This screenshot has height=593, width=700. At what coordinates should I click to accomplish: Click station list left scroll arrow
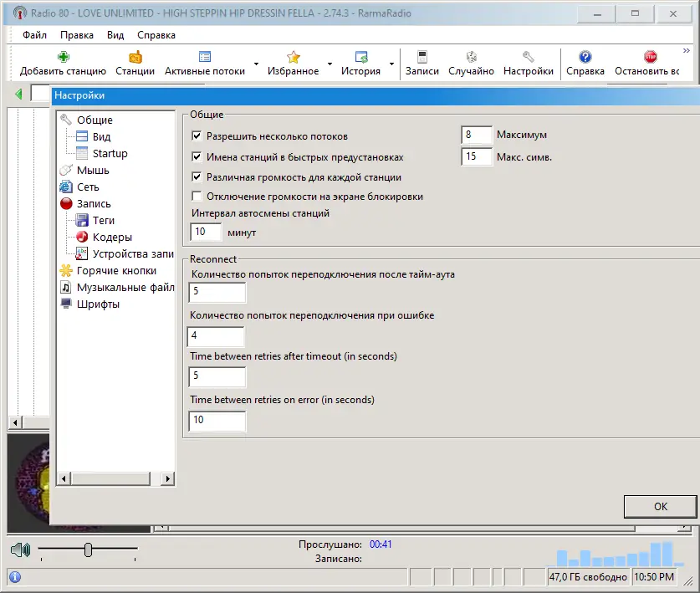tap(15, 422)
